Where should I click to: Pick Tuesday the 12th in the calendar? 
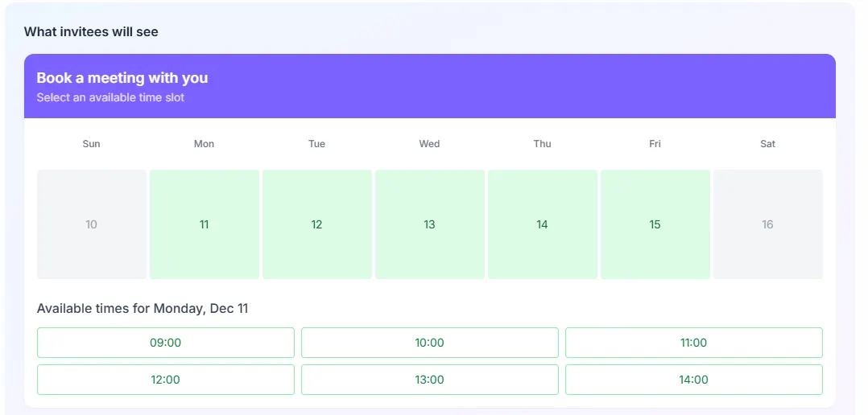[x=317, y=224]
